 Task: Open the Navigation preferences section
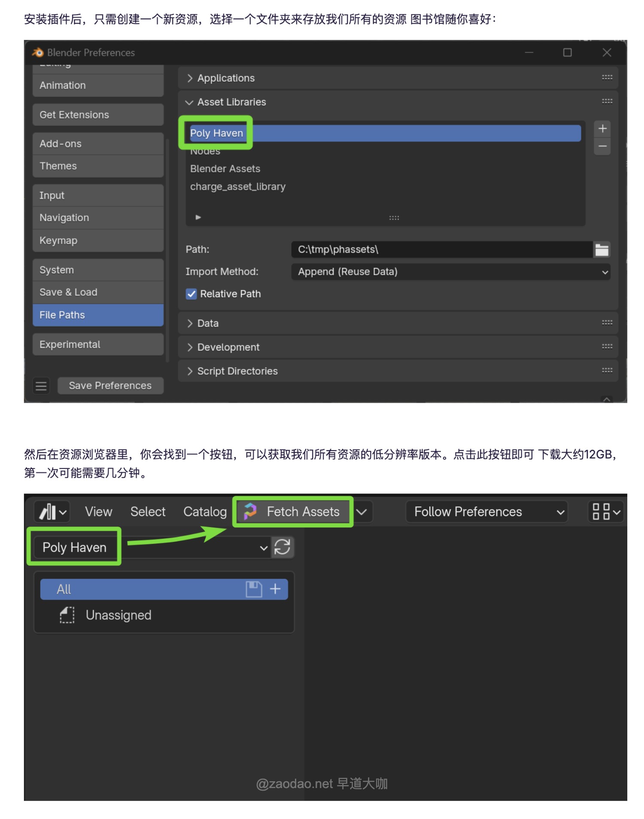tap(98, 218)
